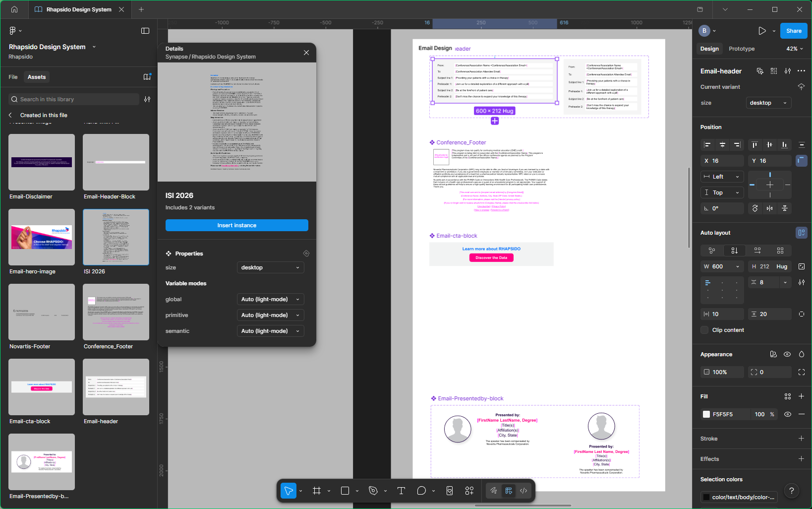Click the Insert instance button
Viewport: 812px width, 509px height.
tap(236, 225)
